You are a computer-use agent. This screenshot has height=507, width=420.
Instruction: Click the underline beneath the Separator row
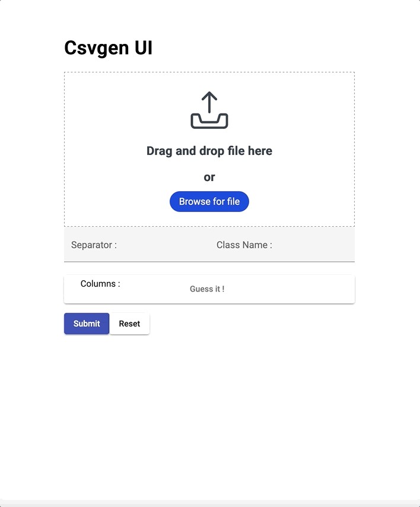pos(136,261)
